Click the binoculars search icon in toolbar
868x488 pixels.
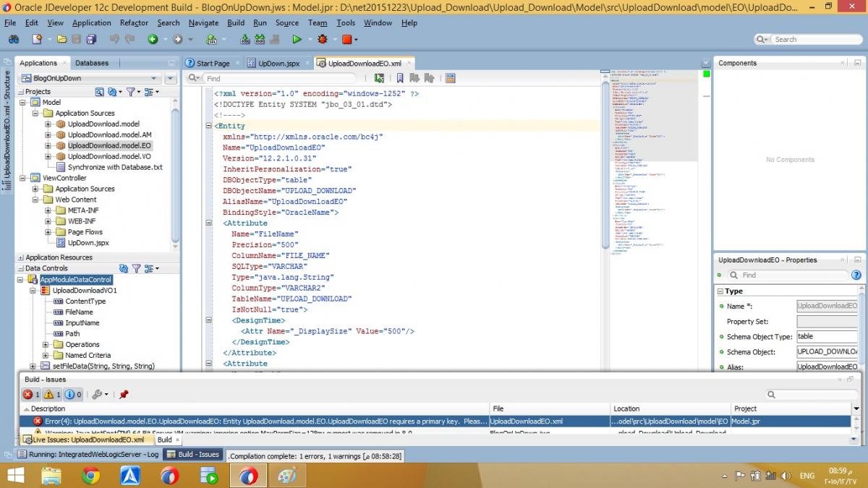click(14, 40)
